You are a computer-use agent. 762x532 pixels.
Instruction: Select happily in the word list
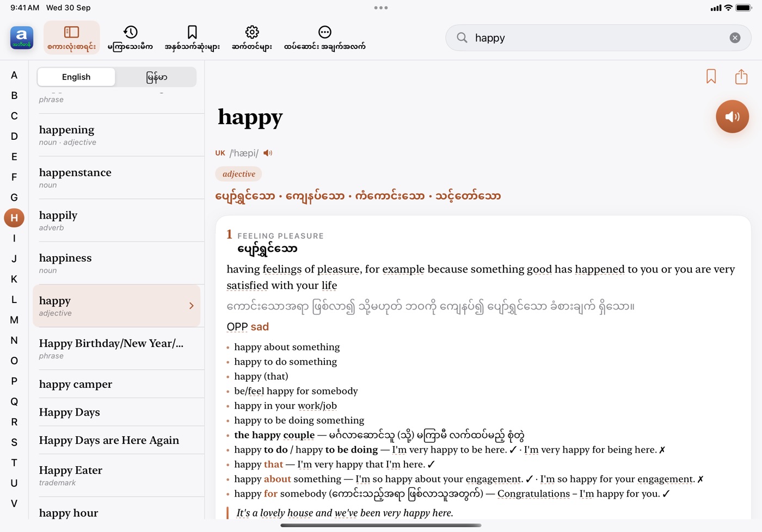(x=118, y=220)
